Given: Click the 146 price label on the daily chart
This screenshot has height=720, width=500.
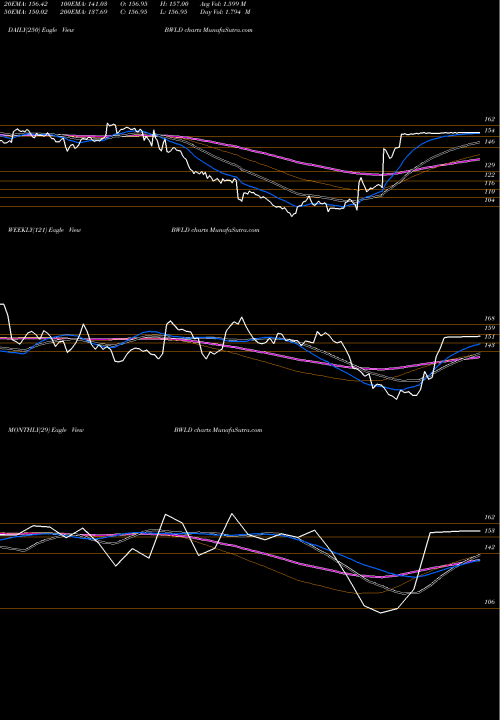Looking at the screenshot, I should coord(489,142).
